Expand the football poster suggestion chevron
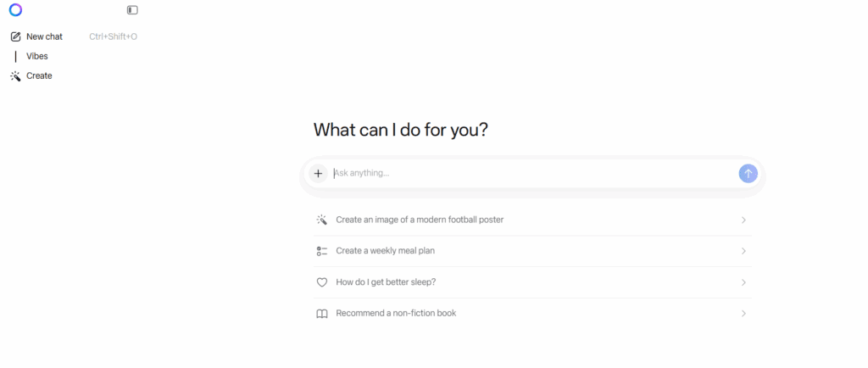 click(743, 220)
